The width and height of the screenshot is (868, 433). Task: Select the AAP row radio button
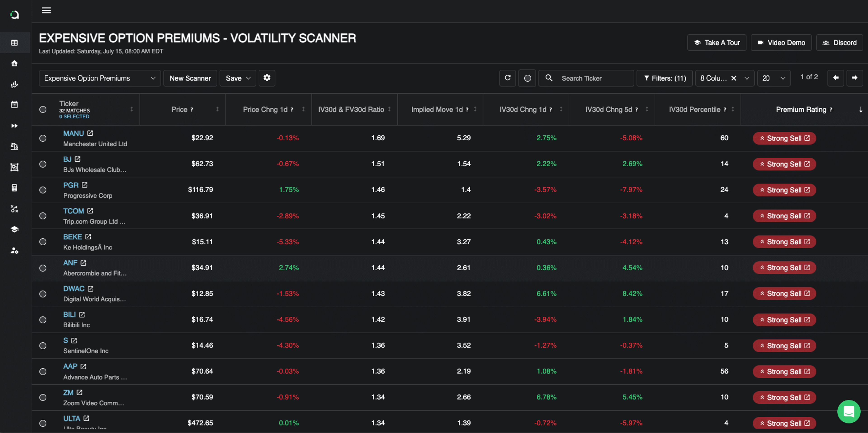point(43,372)
